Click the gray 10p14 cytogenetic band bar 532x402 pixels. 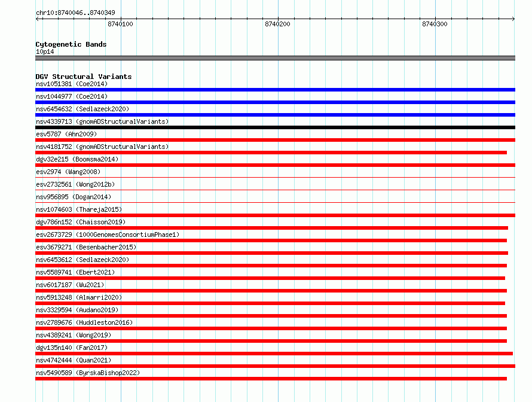(x=275, y=58)
